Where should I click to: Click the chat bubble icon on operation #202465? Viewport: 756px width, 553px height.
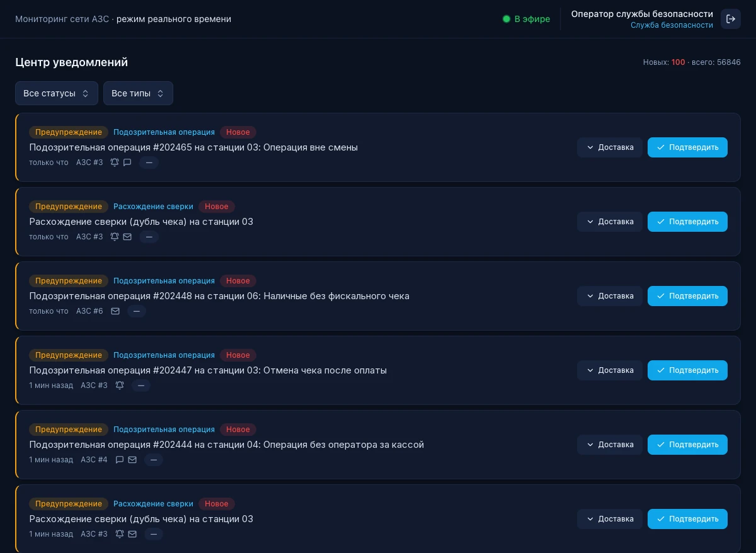[127, 162]
